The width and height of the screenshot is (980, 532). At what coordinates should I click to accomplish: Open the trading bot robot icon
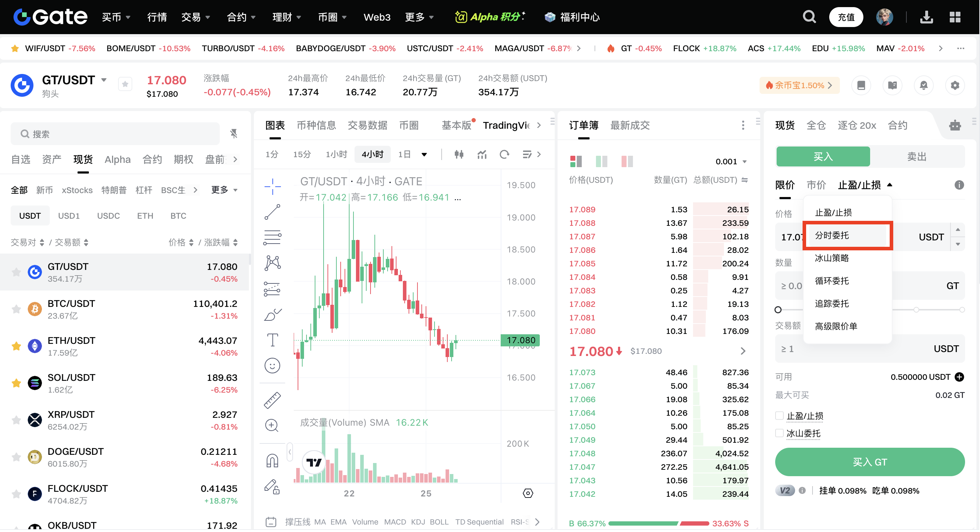point(954,125)
